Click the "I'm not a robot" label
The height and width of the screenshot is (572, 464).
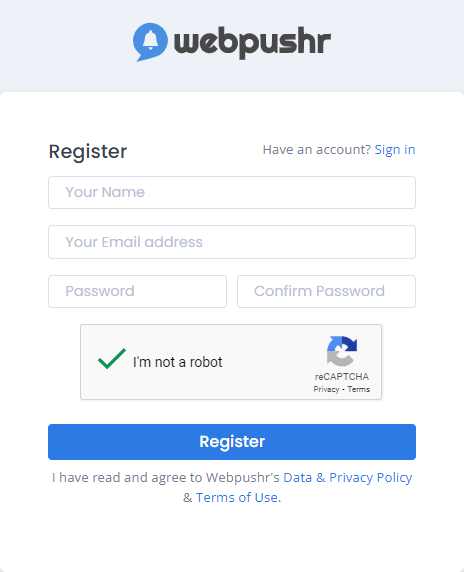(x=177, y=362)
